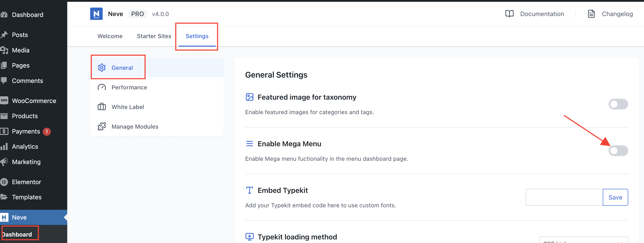Click Save button for Typekit embed

coord(615,197)
